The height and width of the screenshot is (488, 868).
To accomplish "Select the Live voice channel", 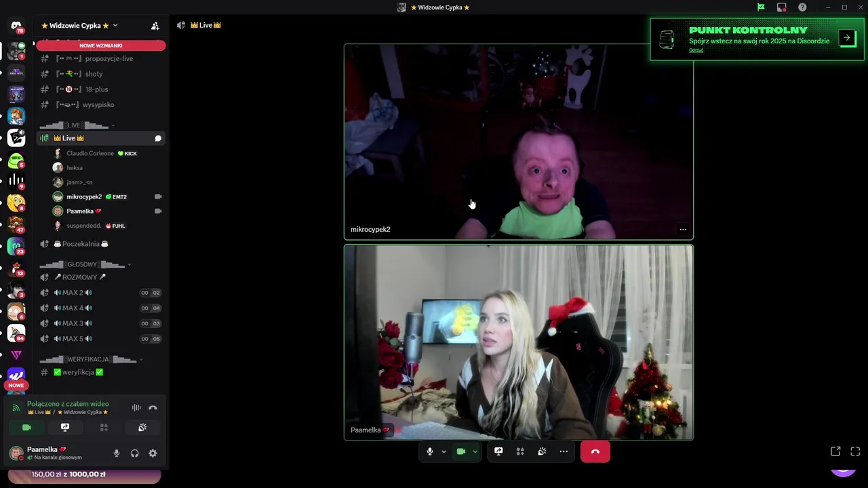I will (x=101, y=138).
